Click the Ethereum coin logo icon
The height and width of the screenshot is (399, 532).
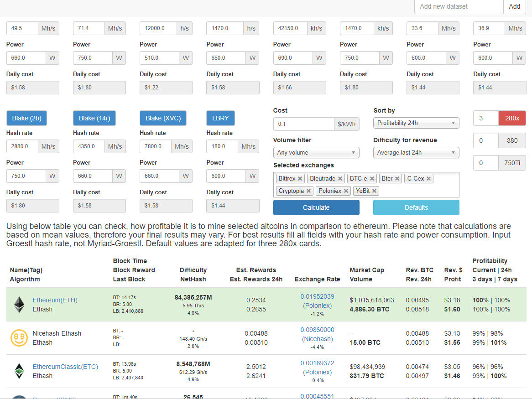click(19, 305)
